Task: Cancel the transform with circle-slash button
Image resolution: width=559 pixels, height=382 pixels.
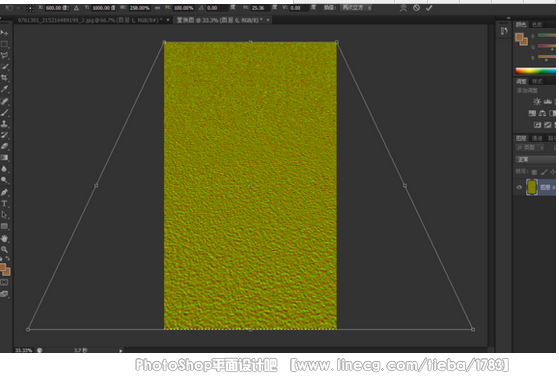Action: tap(416, 8)
